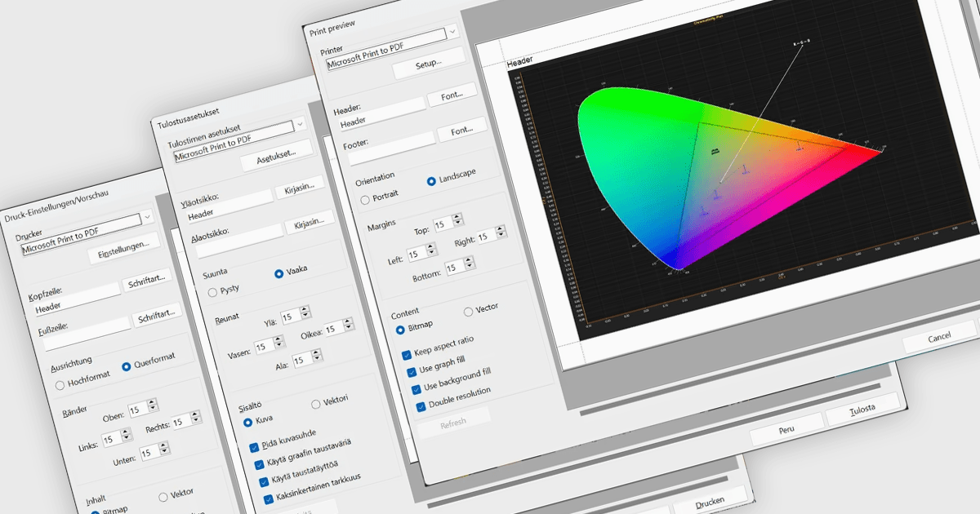This screenshot has height=514, width=980.
Task: Click Kopfzeile Schriftart... button
Action: click(x=146, y=281)
